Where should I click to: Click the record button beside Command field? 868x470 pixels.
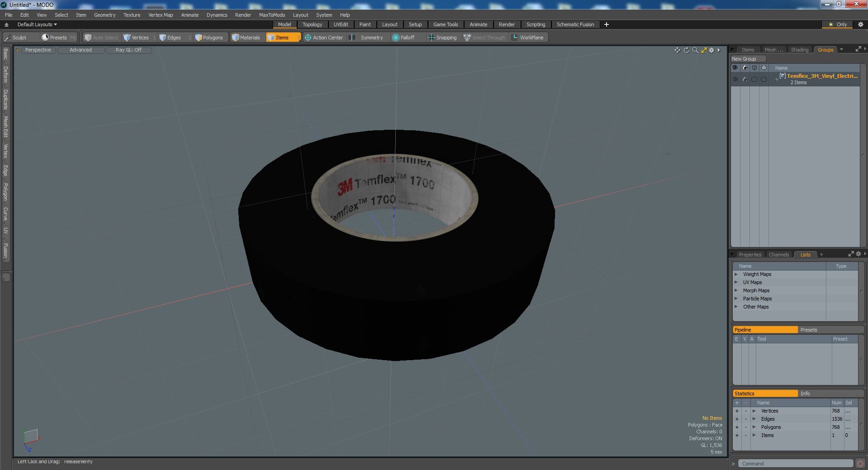860,464
